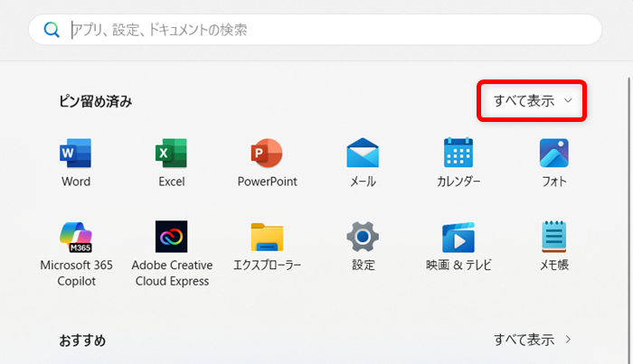Open エクスプローラー file manager
Screen dimensions: 633x364
coord(267,247)
